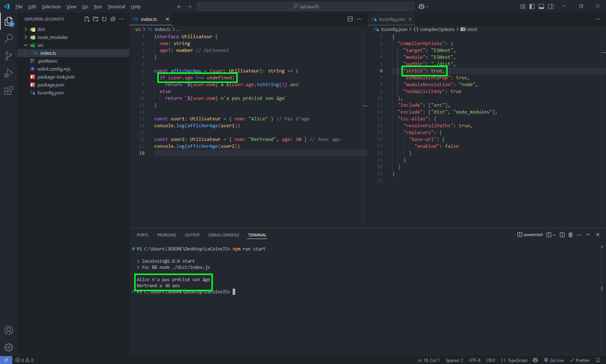Open the Run and Debug view
The image size is (606, 364).
(9, 73)
